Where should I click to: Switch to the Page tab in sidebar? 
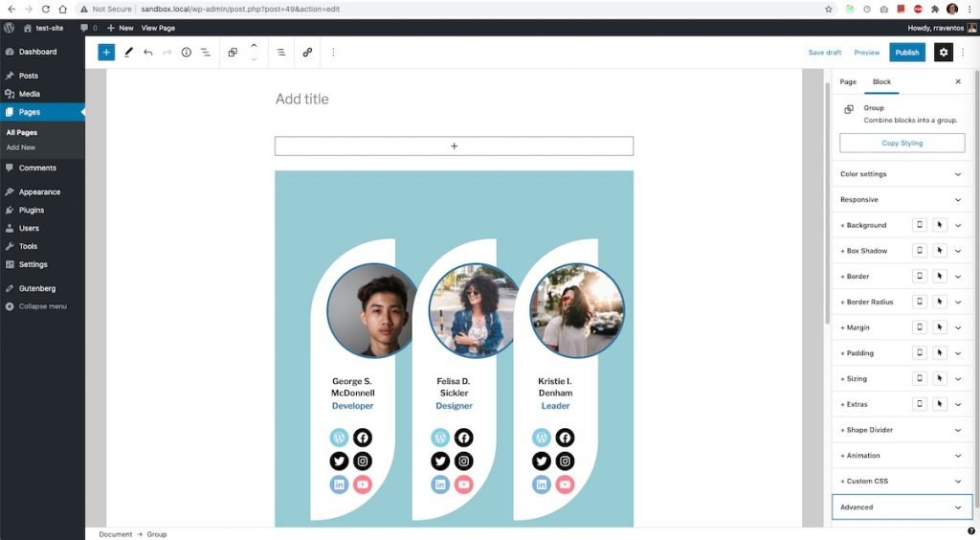848,82
